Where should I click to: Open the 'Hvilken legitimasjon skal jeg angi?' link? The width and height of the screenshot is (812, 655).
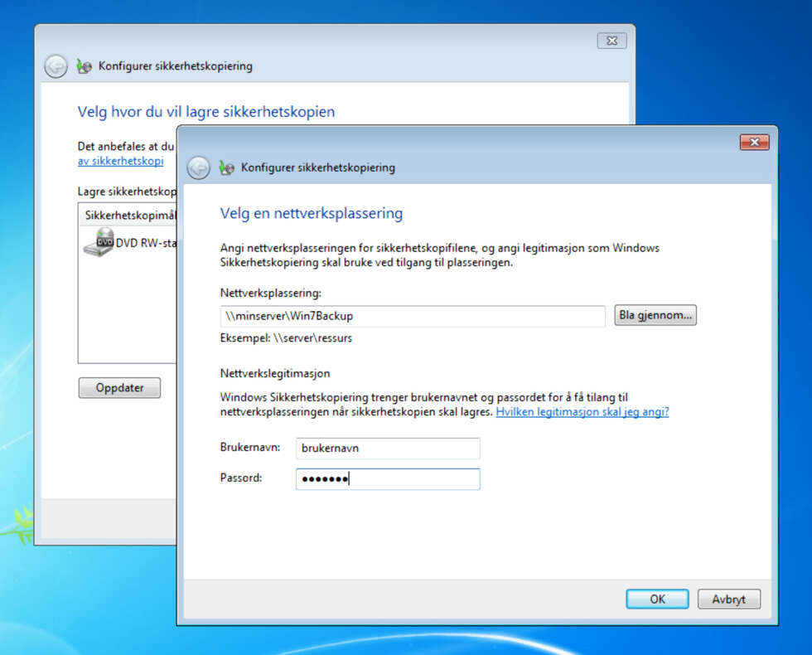[x=582, y=412]
